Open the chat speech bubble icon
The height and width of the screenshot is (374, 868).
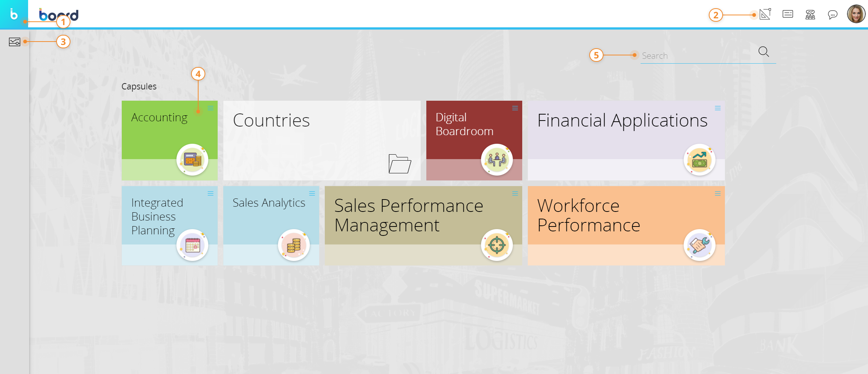(x=832, y=15)
